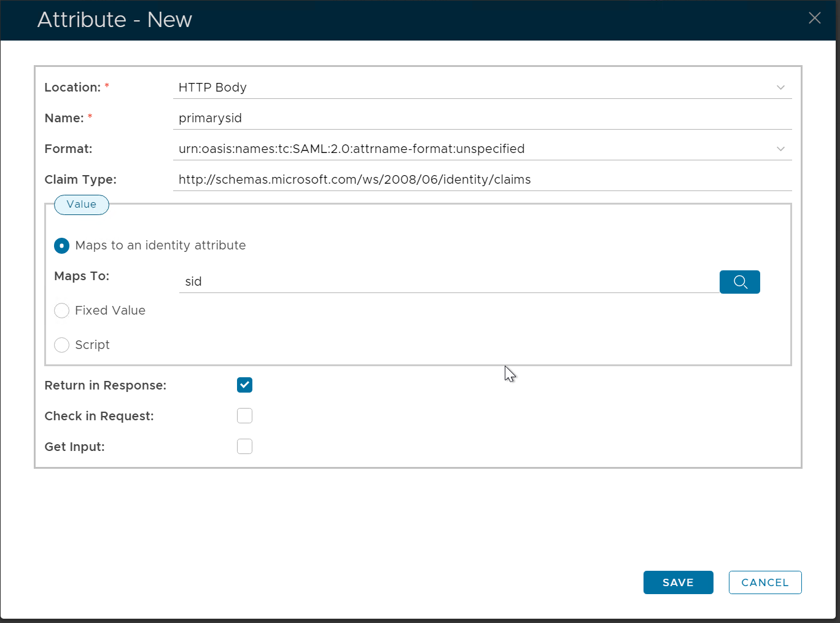Click the magnifier search button beside Maps To
Viewport: 840px width, 623px height.
point(739,282)
